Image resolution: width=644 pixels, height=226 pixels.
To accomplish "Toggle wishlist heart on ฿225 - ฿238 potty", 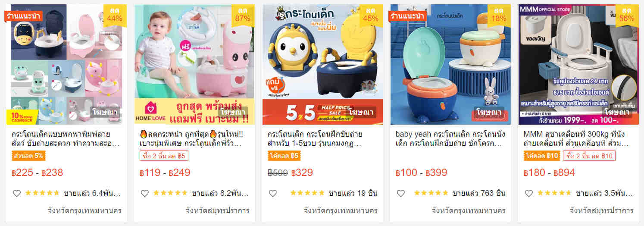I will click(x=16, y=194).
